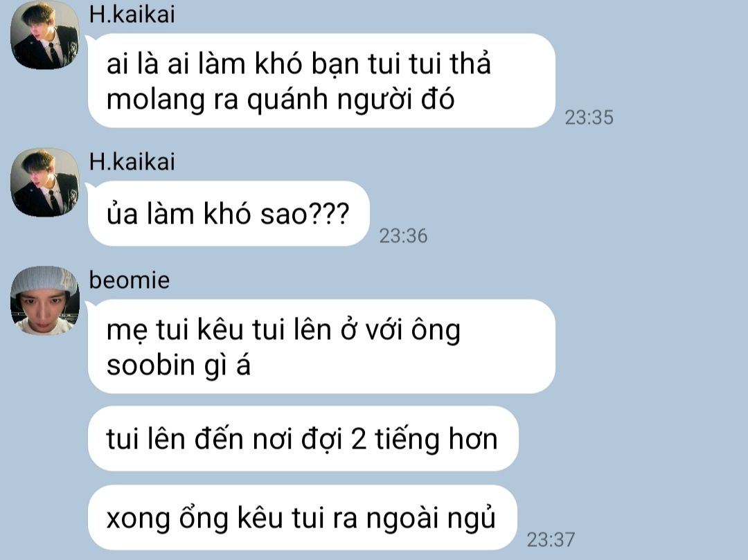Select the message starting 'ai là ai làm khó'

(x=321, y=80)
